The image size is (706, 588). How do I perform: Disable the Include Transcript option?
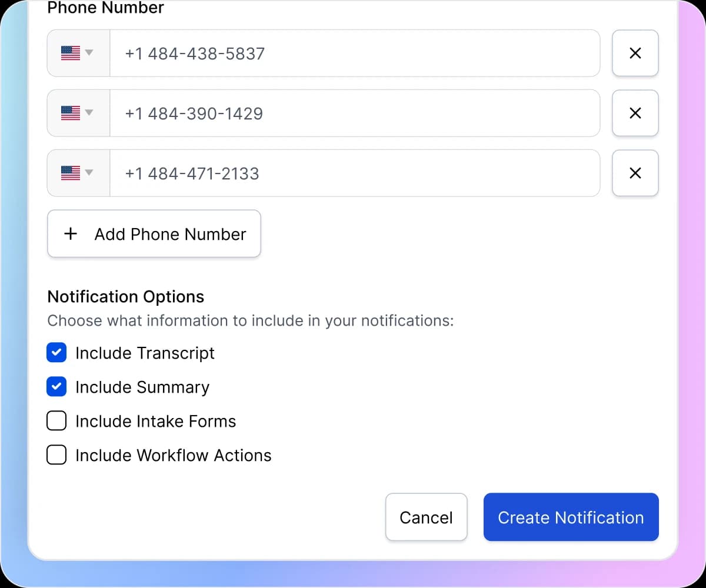coord(56,352)
